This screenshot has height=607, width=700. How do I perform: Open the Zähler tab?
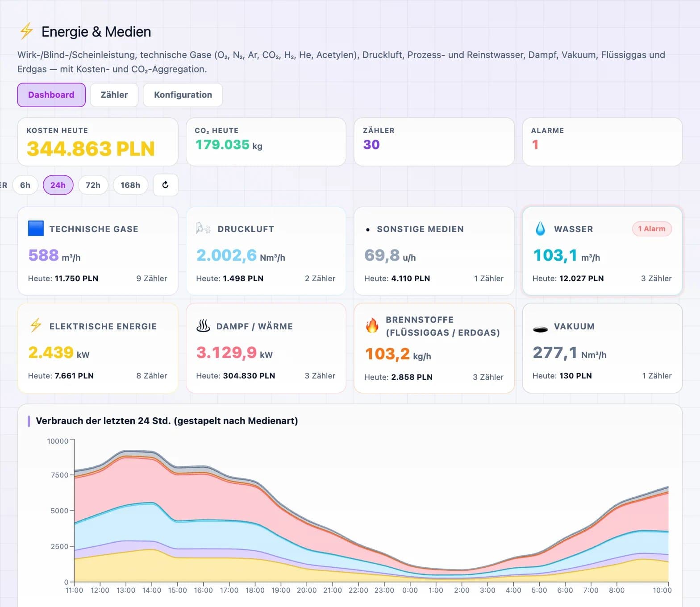(114, 95)
